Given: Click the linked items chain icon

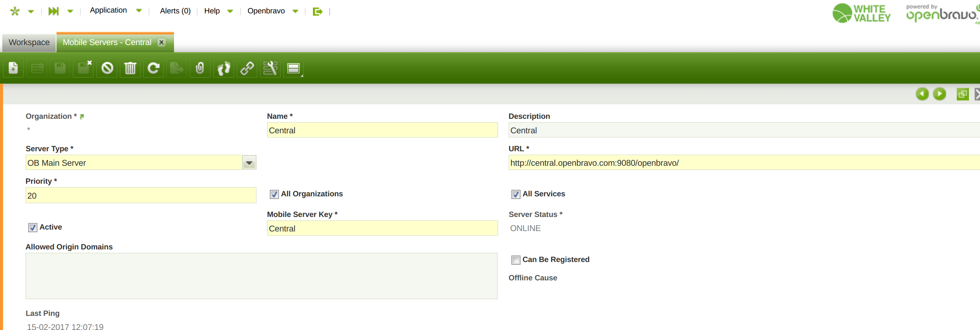Looking at the screenshot, I should pos(247,68).
